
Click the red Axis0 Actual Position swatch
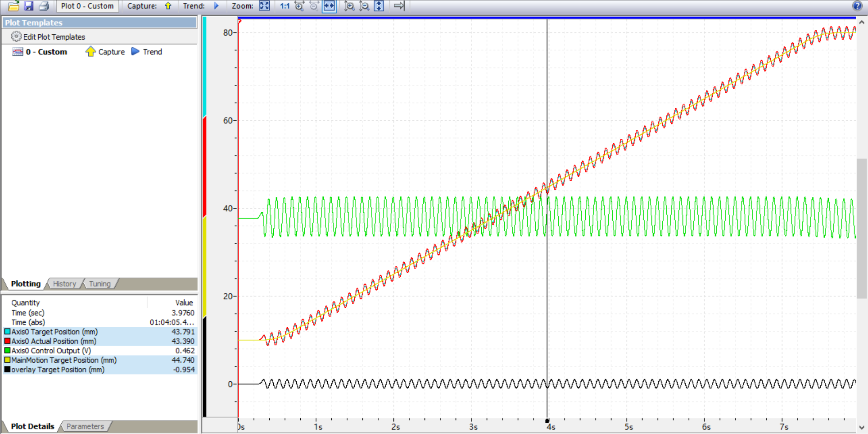click(7, 341)
